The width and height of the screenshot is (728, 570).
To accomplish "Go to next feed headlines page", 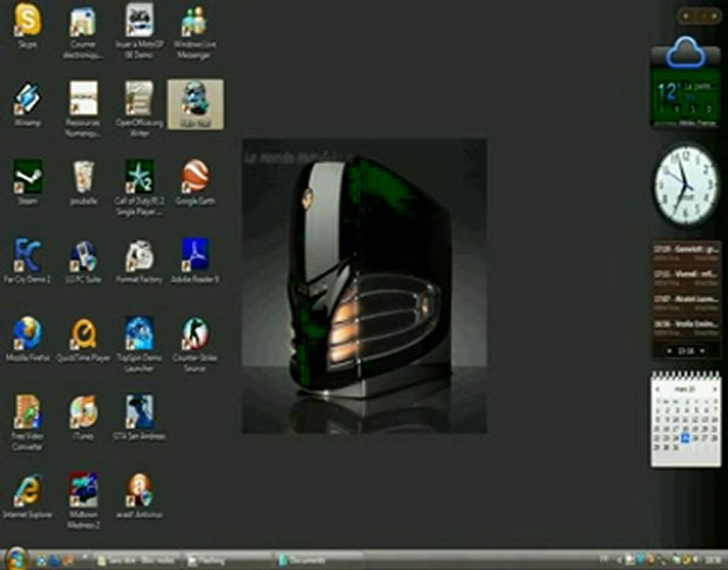I will (x=703, y=351).
